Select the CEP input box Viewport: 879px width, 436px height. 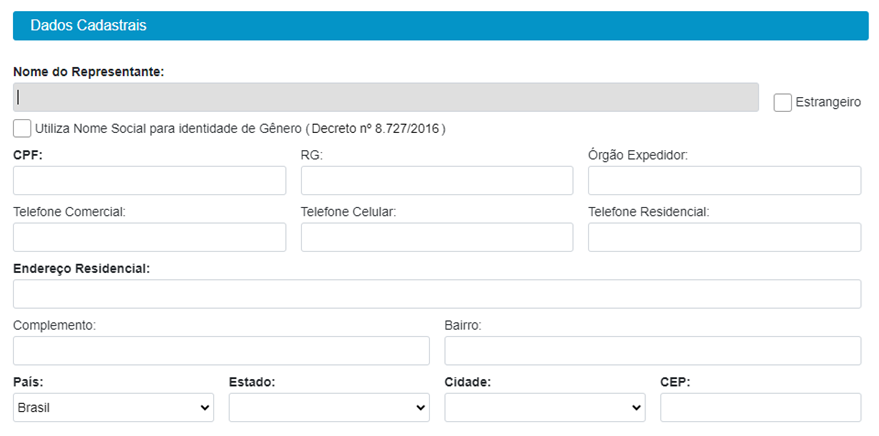[x=761, y=407]
